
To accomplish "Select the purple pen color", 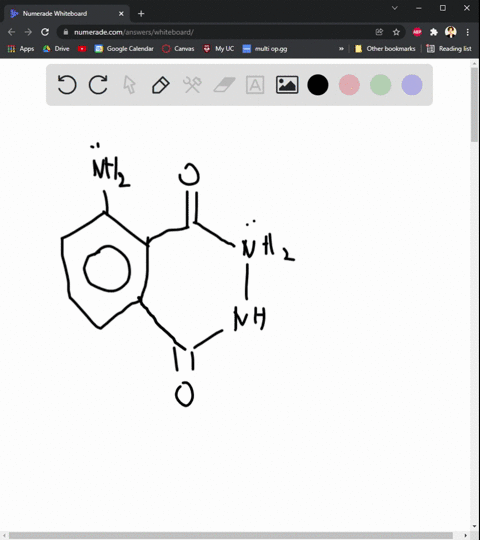I will click(412, 85).
